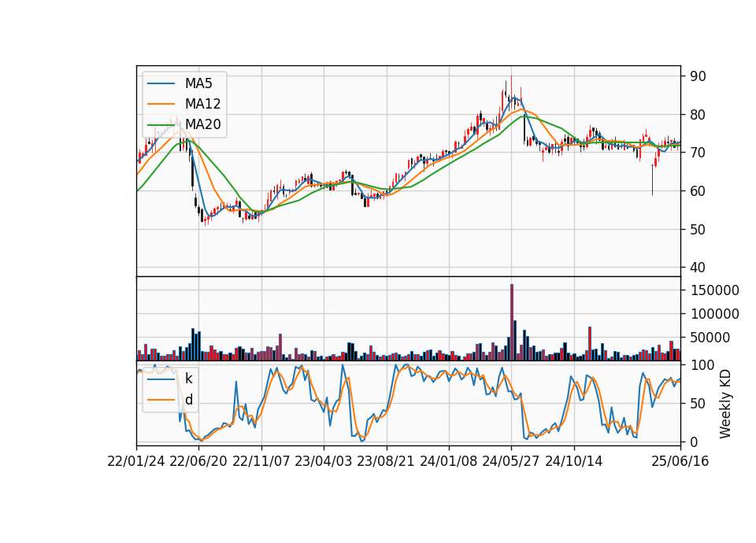Click the price axis value 60

pyautogui.click(x=698, y=191)
